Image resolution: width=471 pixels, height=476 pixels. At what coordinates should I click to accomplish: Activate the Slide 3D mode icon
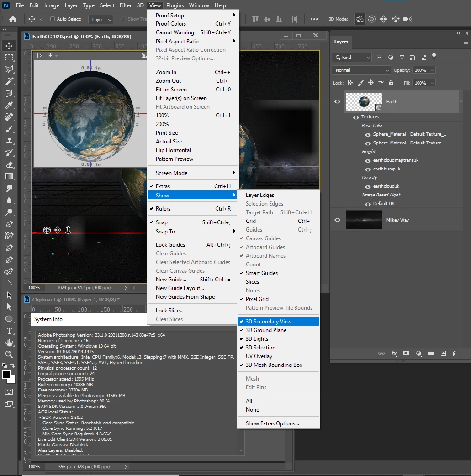coord(395,19)
